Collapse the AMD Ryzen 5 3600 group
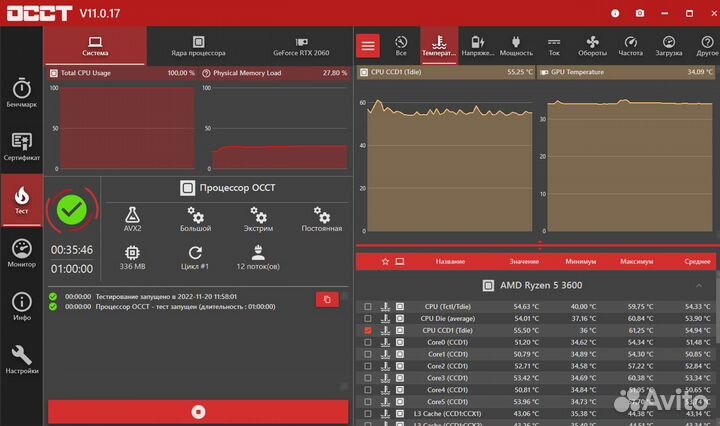This screenshot has height=426, width=720. point(698,285)
